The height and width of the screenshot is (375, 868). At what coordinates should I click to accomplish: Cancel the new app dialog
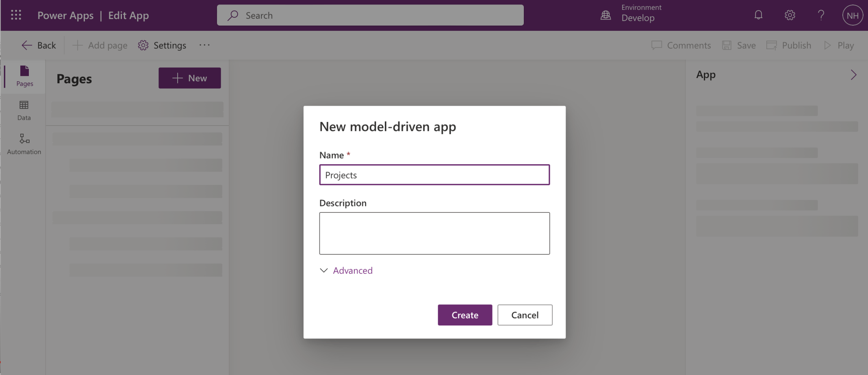coord(525,315)
